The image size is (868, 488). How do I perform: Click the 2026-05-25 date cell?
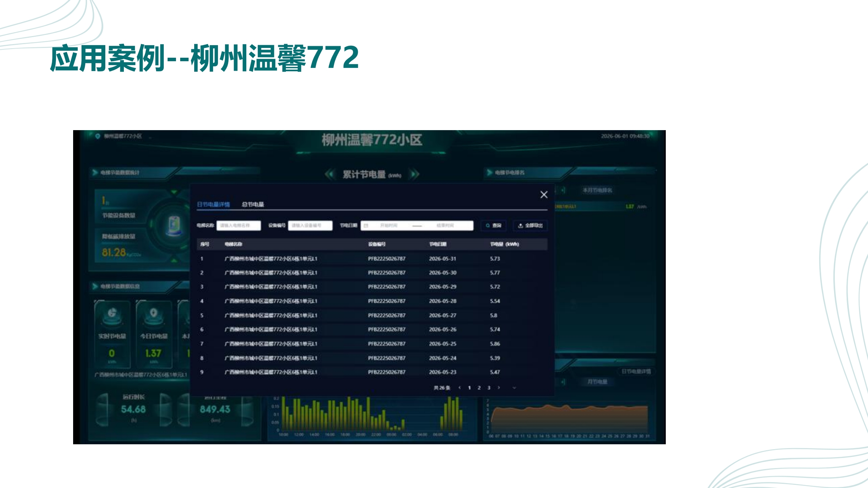coord(443,344)
